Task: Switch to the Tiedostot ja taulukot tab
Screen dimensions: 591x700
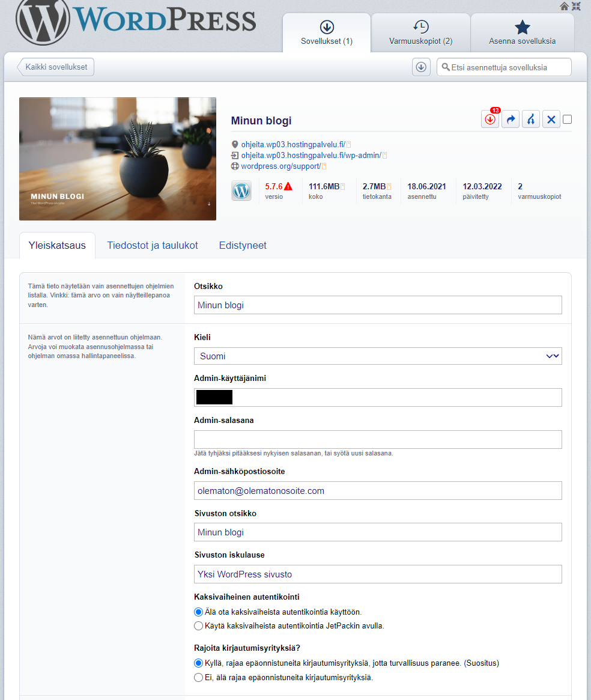Action: [x=153, y=245]
